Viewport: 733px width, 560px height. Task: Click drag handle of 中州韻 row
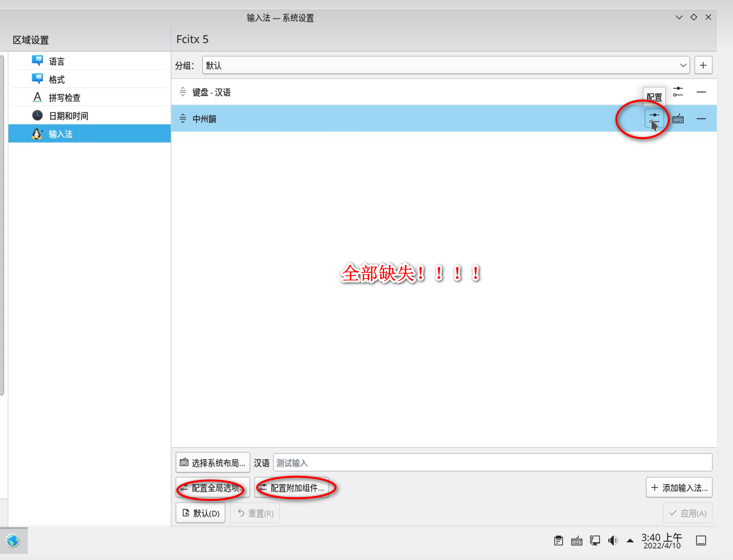[x=183, y=118]
